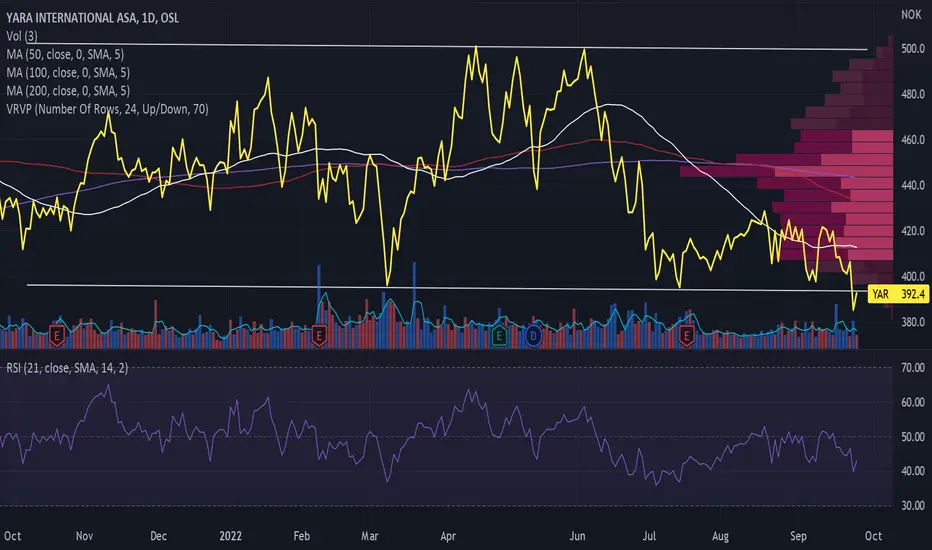Click the 500.0 price axis label
This screenshot has height=550, width=932.
click(913, 49)
